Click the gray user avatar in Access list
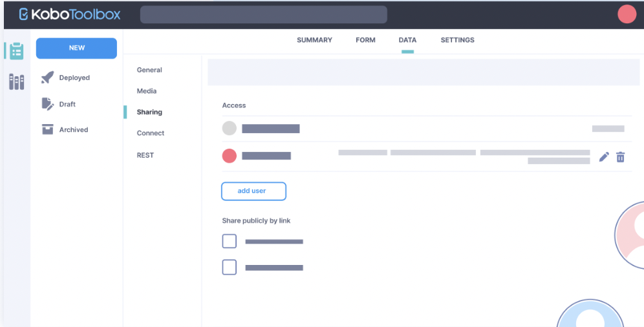The width and height of the screenshot is (644, 327). [229, 129]
